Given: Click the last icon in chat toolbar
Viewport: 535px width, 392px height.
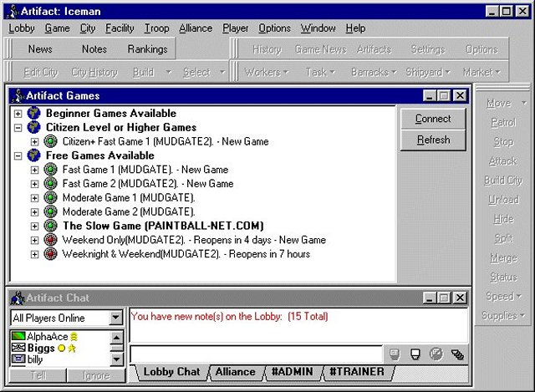Looking at the screenshot, I should pos(457,354).
